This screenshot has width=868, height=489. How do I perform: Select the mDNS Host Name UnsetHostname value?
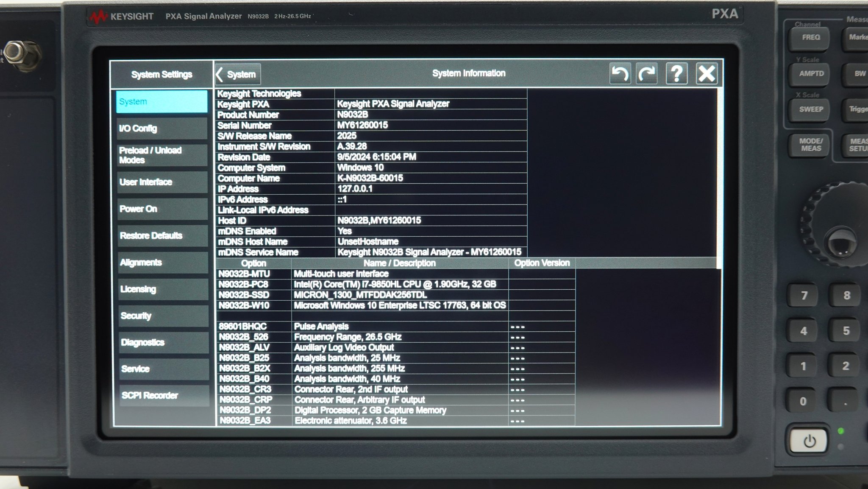368,242
